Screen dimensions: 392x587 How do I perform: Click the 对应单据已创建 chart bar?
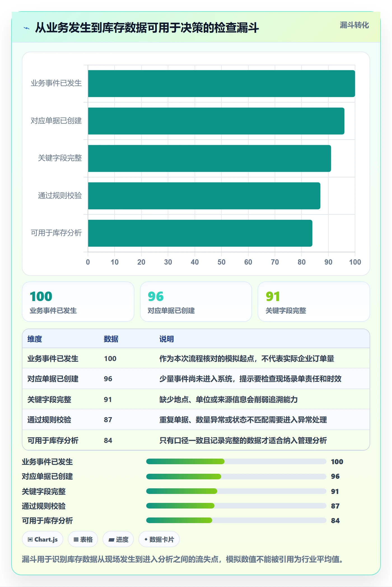coord(216,121)
